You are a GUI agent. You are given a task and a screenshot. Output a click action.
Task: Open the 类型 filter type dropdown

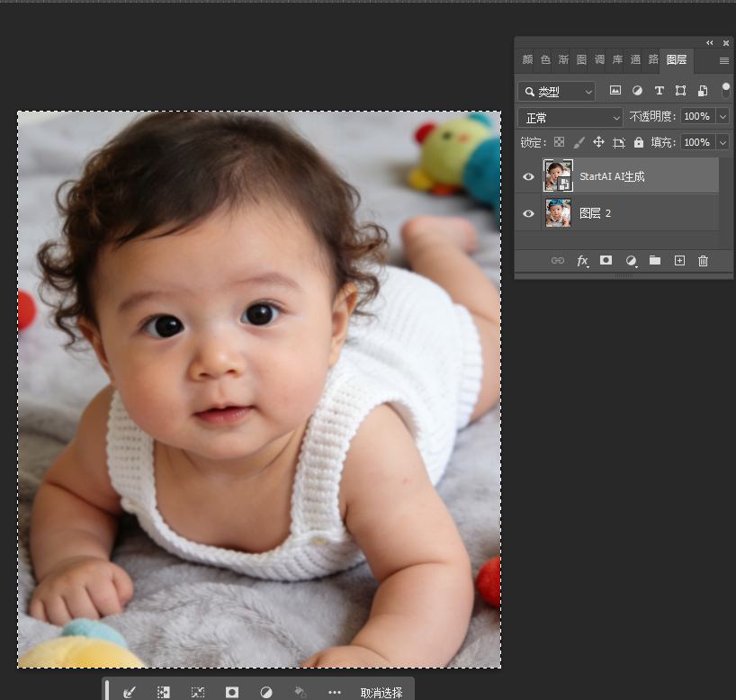[x=557, y=92]
